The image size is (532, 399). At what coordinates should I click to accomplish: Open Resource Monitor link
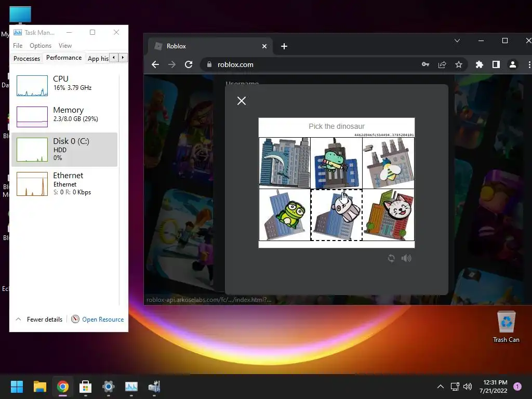coord(98,320)
